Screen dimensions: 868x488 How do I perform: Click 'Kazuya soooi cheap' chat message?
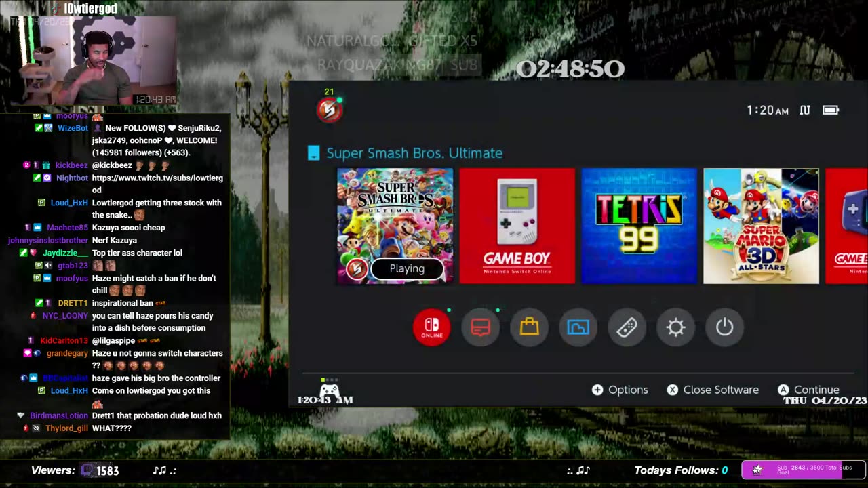coord(129,228)
